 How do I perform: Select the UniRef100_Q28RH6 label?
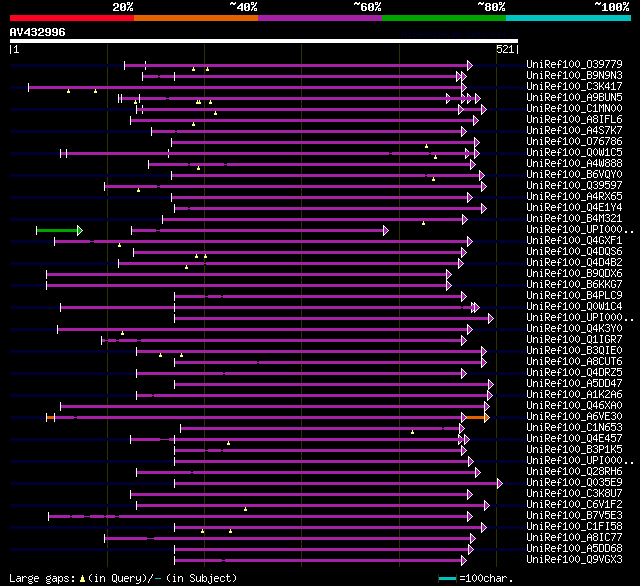[x=574, y=472]
